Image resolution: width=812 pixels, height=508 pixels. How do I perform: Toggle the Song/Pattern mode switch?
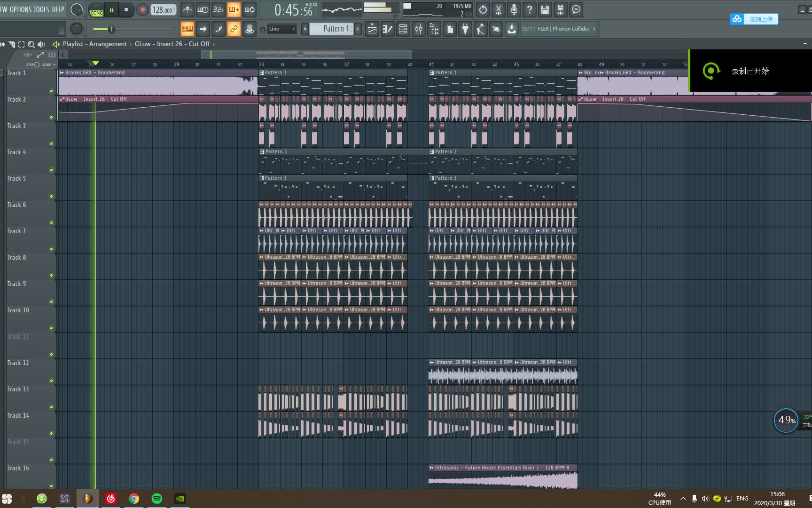(96, 10)
